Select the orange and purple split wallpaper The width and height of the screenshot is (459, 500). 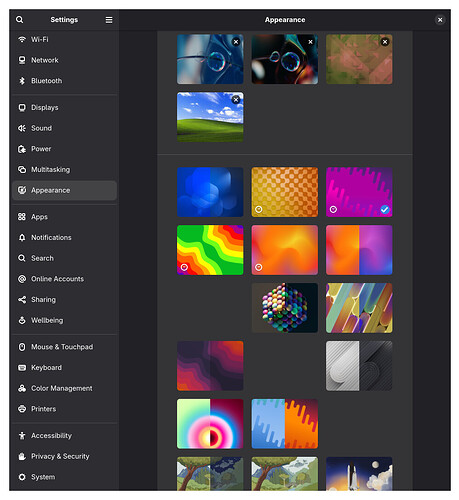(359, 250)
